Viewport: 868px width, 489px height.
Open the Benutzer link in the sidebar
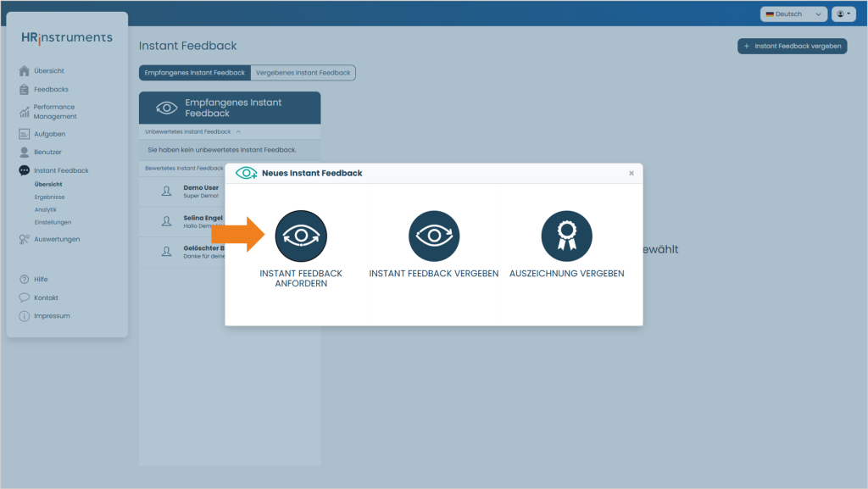[47, 152]
